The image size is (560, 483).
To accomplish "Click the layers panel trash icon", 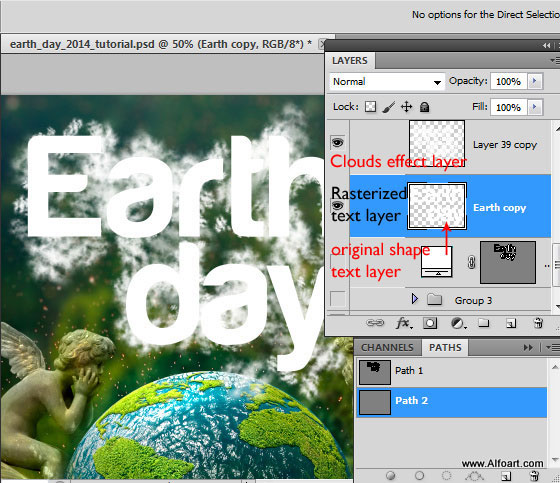I will [538, 323].
